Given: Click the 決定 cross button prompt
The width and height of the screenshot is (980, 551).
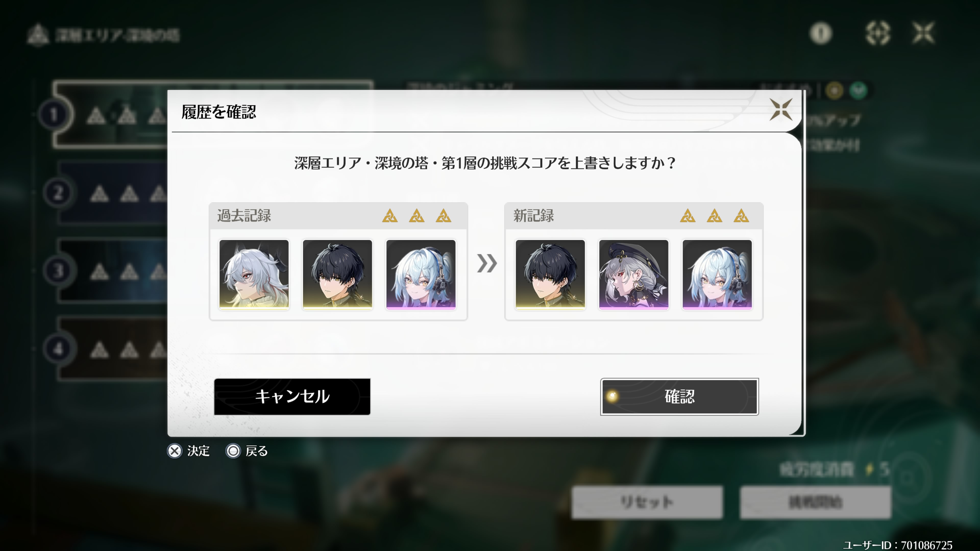Looking at the screenshot, I should coord(189,451).
